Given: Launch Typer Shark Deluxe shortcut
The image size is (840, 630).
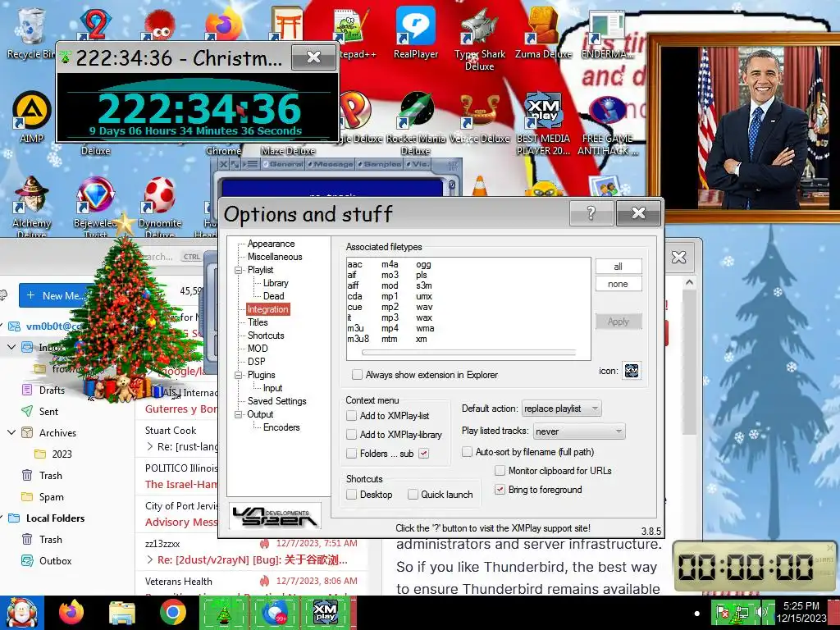Looking at the screenshot, I should point(479,39).
